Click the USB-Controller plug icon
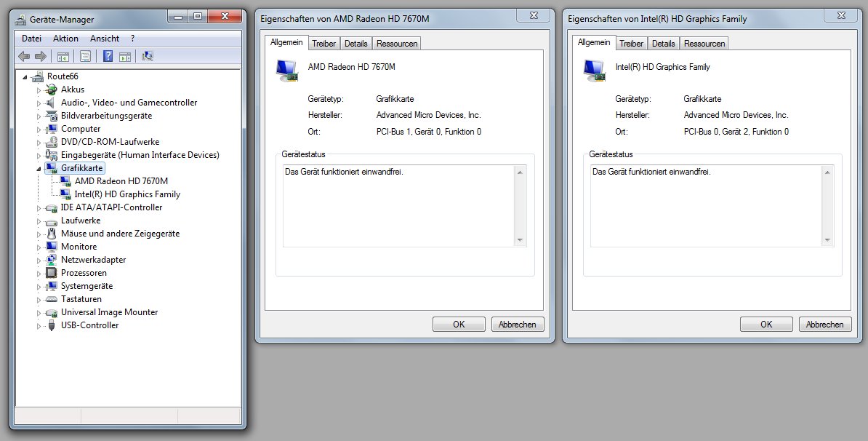The width and height of the screenshot is (868, 441). pos(52,325)
